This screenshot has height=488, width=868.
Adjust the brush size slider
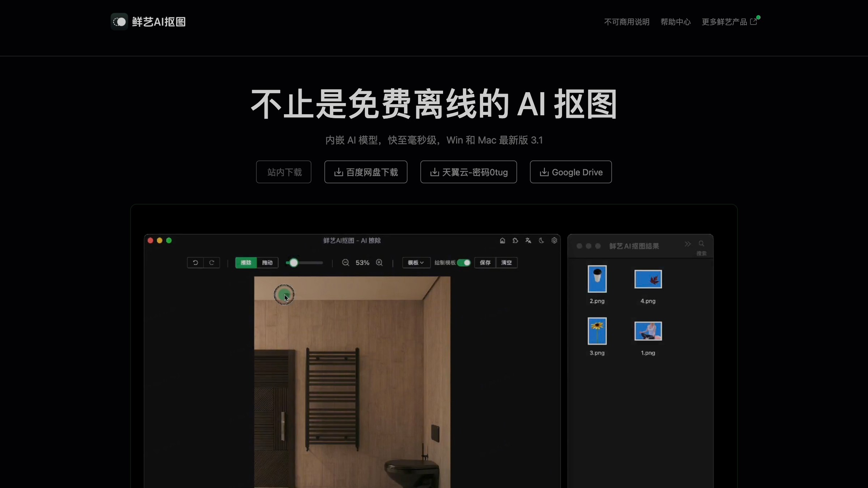(x=294, y=262)
